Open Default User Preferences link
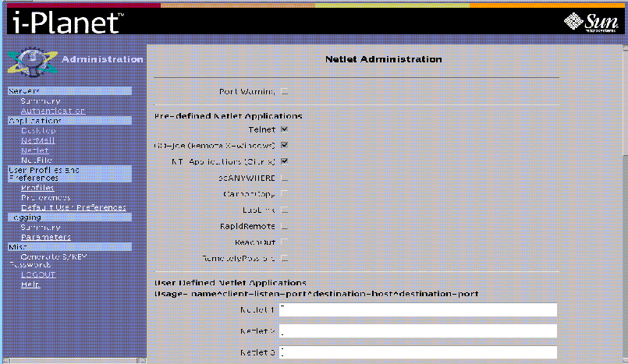Image resolution: width=628 pixels, height=364 pixels. point(73,207)
